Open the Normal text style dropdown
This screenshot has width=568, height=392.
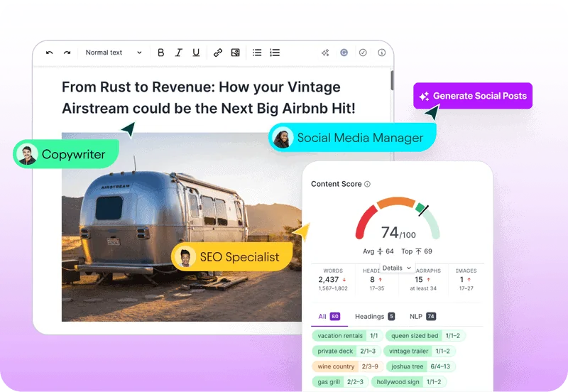(114, 53)
